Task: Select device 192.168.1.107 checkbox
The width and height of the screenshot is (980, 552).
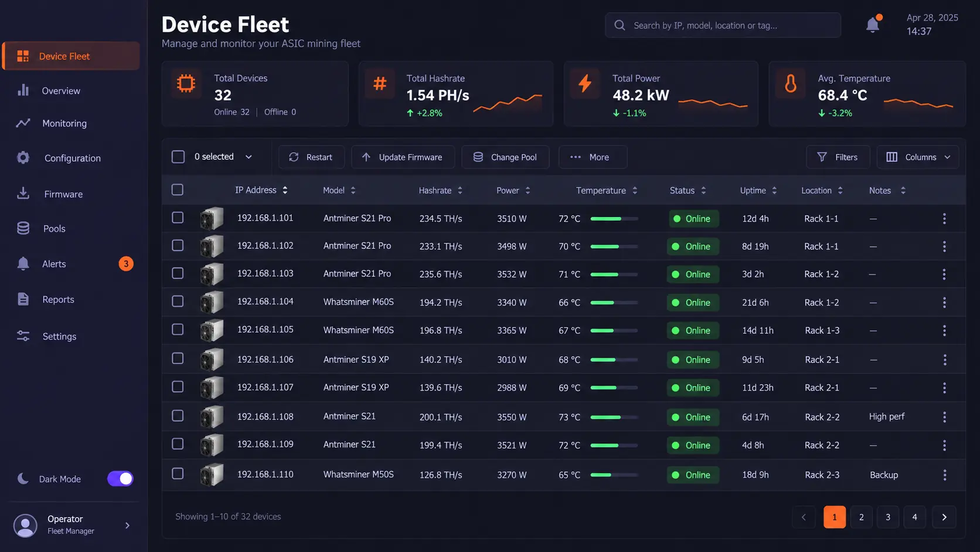Action: tap(178, 387)
